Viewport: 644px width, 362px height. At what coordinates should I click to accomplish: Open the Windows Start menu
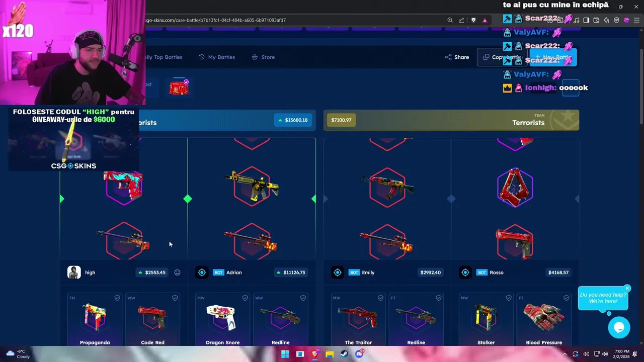pyautogui.click(x=285, y=354)
